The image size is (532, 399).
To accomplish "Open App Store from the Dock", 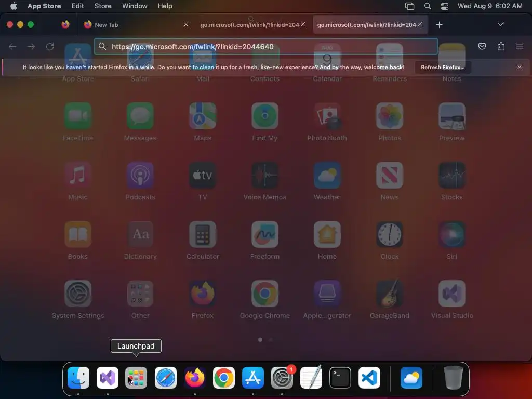I will point(253,378).
